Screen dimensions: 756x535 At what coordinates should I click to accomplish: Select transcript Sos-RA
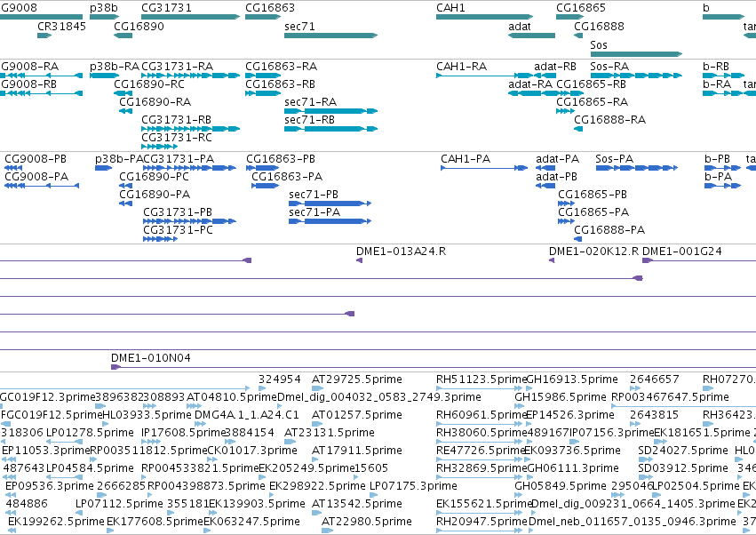point(609,66)
